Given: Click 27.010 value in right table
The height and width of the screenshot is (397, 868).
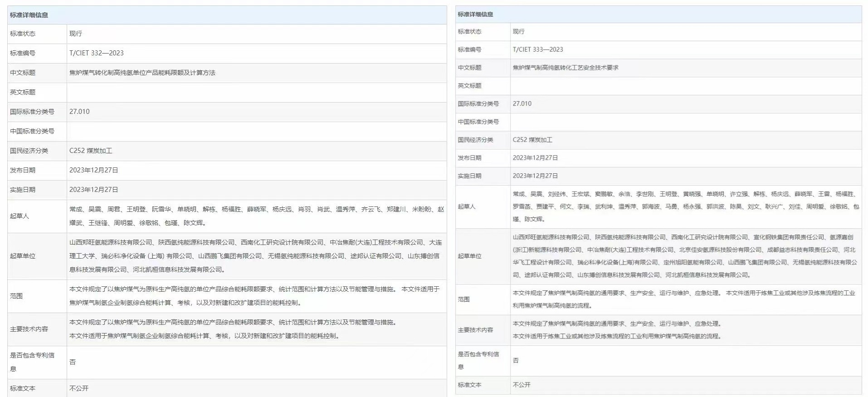Looking at the screenshot, I should [x=522, y=103].
